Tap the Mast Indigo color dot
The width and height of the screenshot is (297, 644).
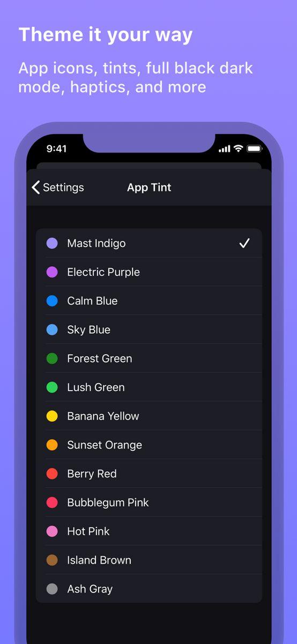[52, 243]
